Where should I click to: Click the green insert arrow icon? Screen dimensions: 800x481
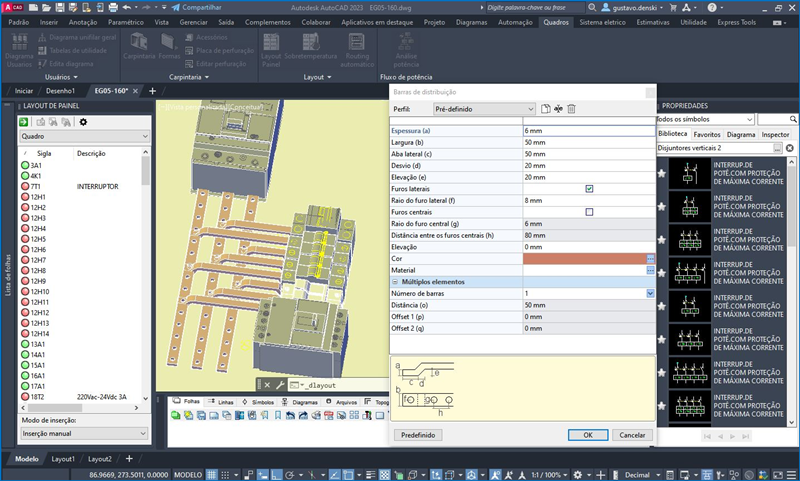tap(24, 122)
